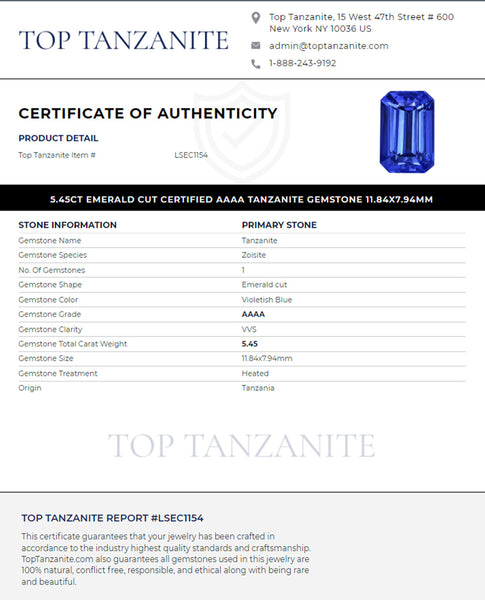Click the phone number 1-888-243-9192

[x=302, y=63]
